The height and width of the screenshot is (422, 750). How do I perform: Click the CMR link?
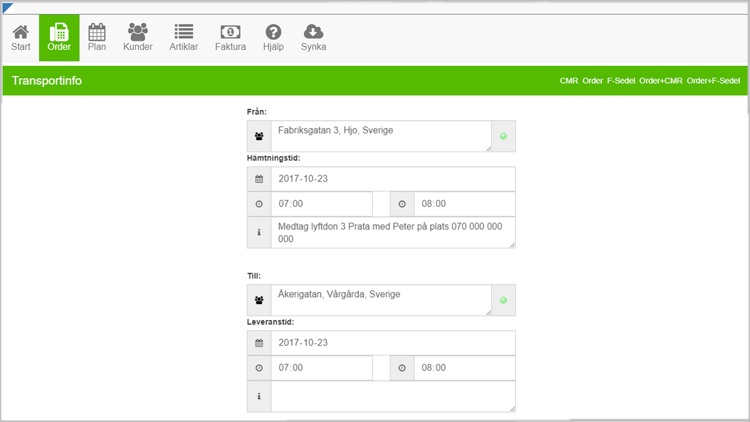pyautogui.click(x=569, y=81)
